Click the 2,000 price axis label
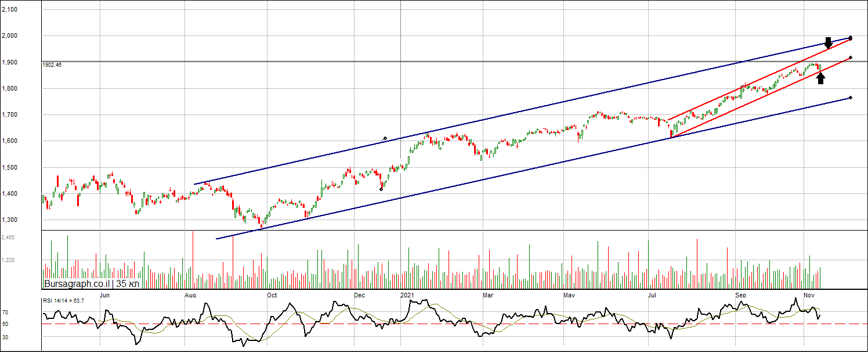Screen dimensions: 868x352 [x=9, y=36]
